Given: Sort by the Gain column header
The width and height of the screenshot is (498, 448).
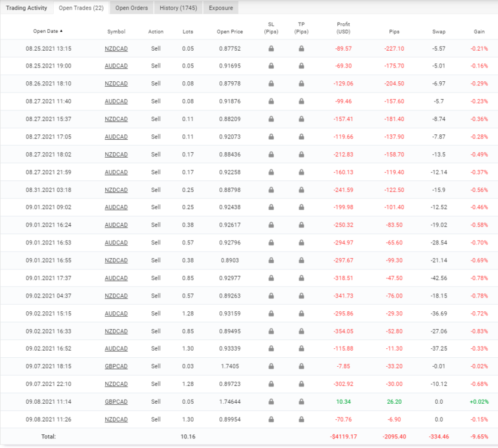Looking at the screenshot, I should click(479, 32).
